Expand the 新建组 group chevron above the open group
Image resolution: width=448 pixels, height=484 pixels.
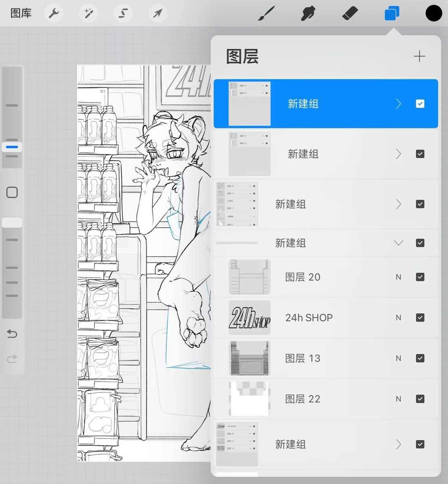[398, 204]
